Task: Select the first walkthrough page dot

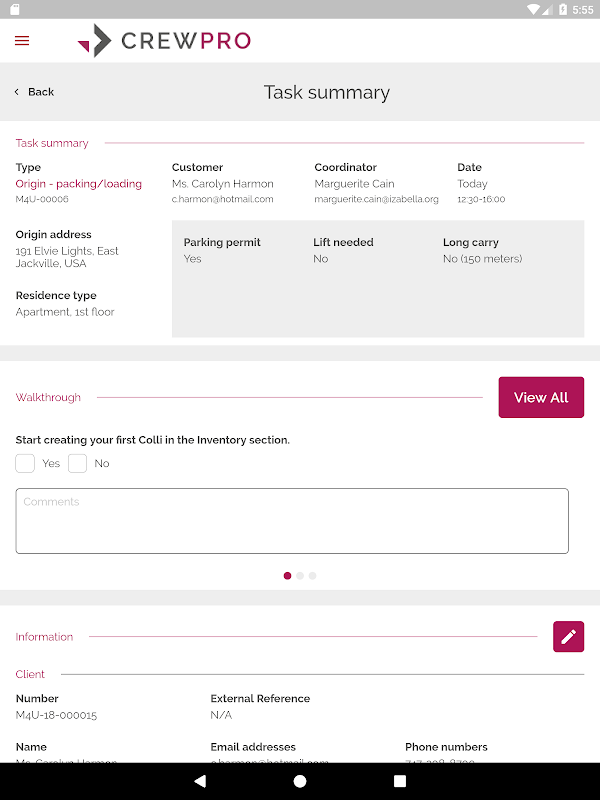Action: pos(288,576)
